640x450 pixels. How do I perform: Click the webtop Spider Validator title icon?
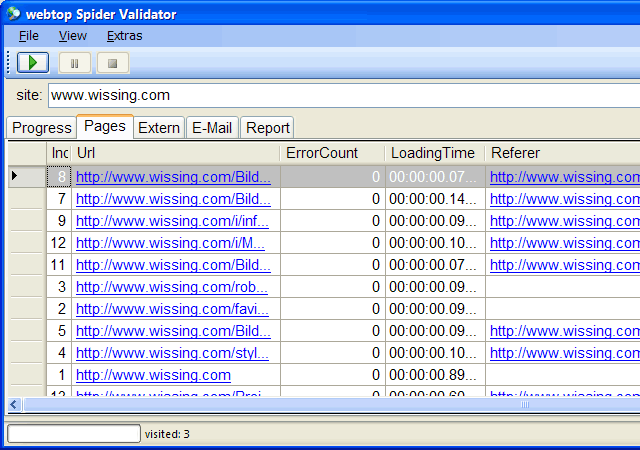(13, 14)
